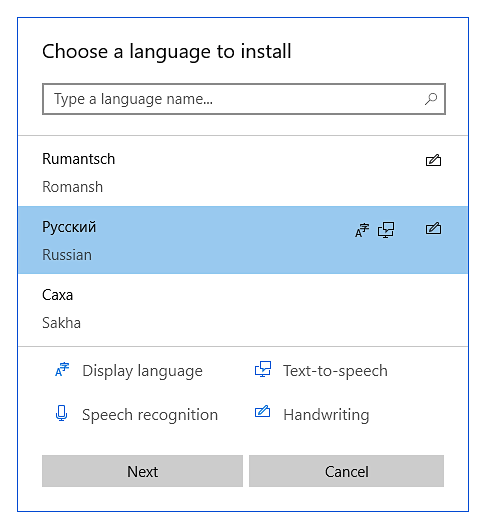Click the search magnifier icon
The width and height of the screenshot is (484, 528).
(x=431, y=99)
